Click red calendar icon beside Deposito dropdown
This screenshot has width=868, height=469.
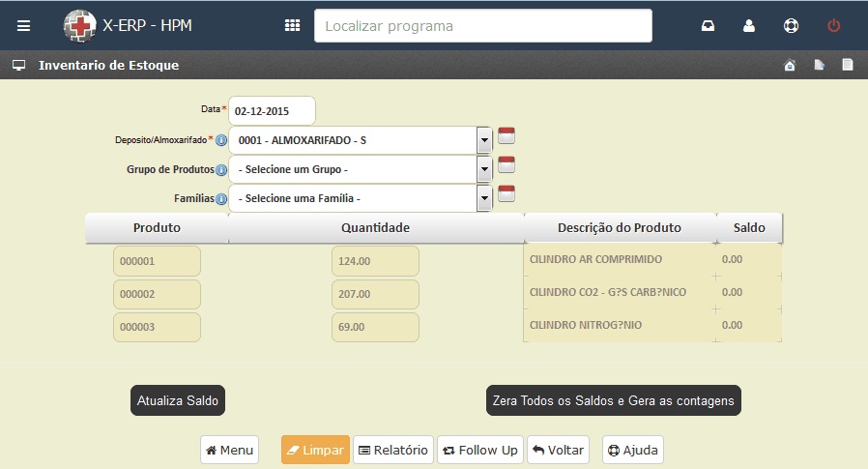pos(506,135)
